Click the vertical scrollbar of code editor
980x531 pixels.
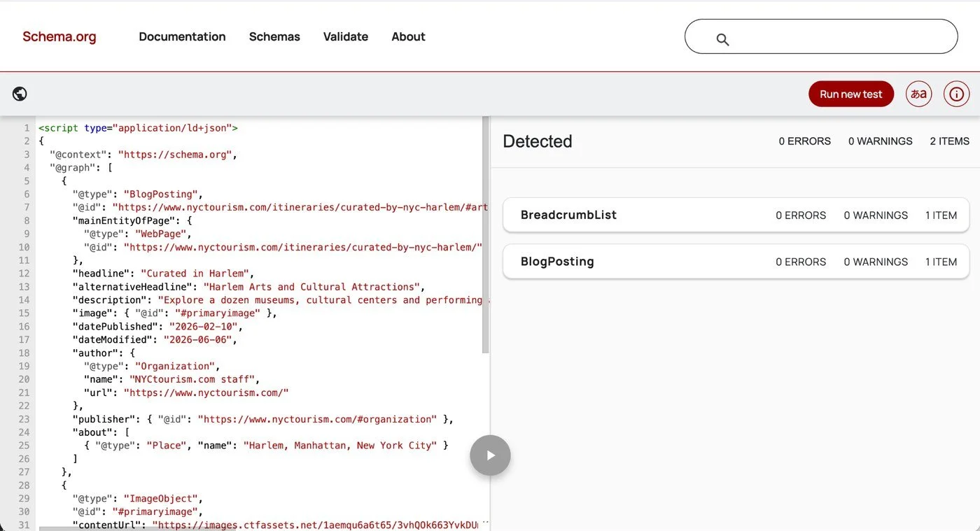(x=486, y=235)
